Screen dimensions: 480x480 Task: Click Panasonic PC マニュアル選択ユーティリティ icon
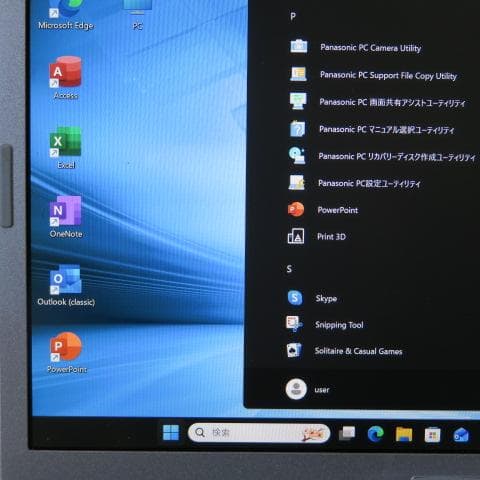[297, 128]
